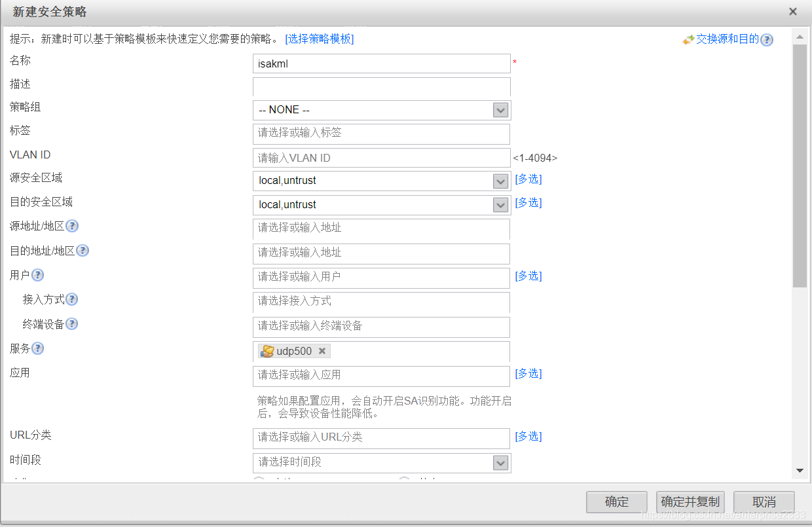Click the 取消 button
This screenshot has height=527, width=812.
click(x=764, y=502)
